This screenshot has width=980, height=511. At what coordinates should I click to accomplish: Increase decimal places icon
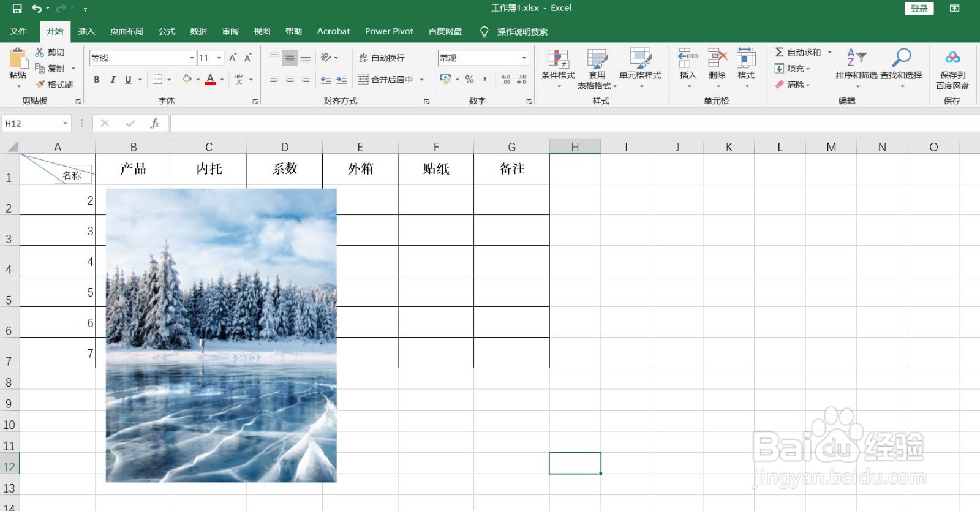tap(506, 80)
